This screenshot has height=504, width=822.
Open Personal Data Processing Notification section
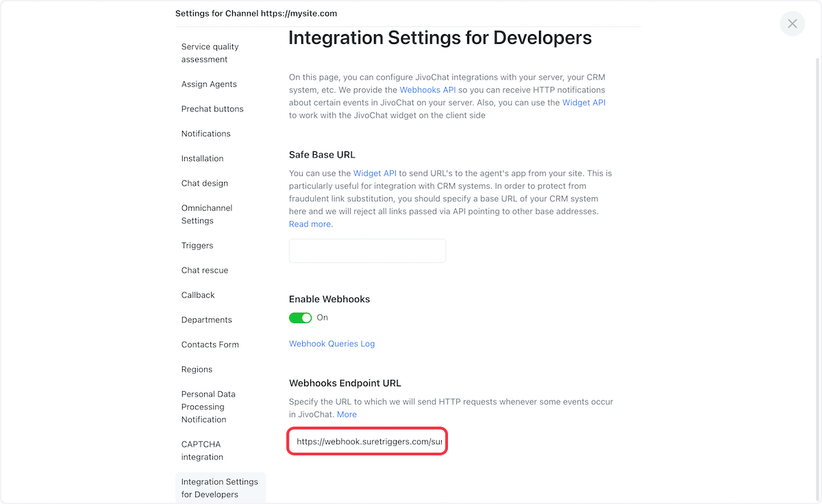(x=208, y=407)
